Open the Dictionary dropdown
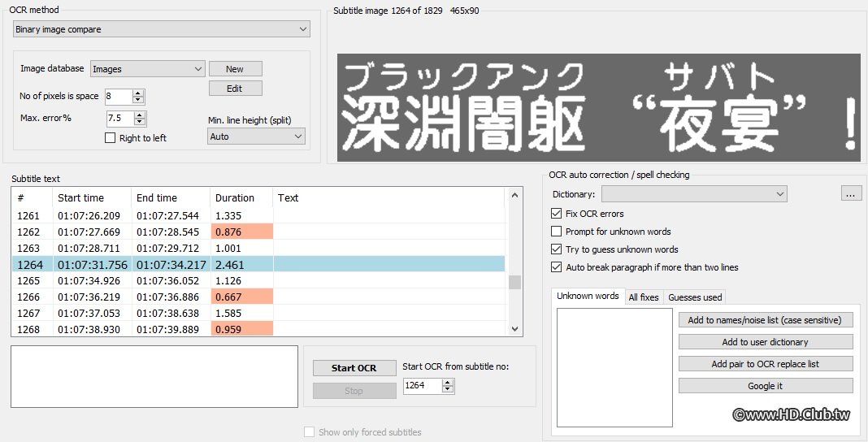The height and width of the screenshot is (442, 868). 694,194
